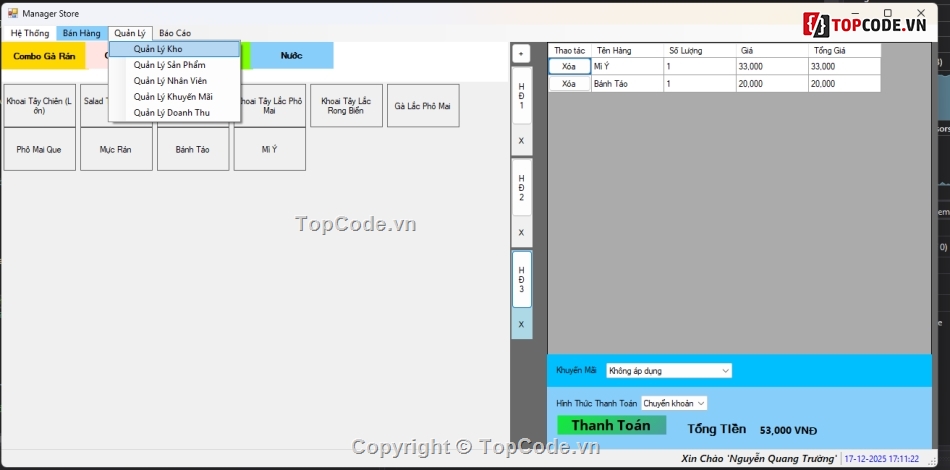The width and height of the screenshot is (950, 470).
Task: Click the Thao tác column header
Action: pyautogui.click(x=570, y=51)
